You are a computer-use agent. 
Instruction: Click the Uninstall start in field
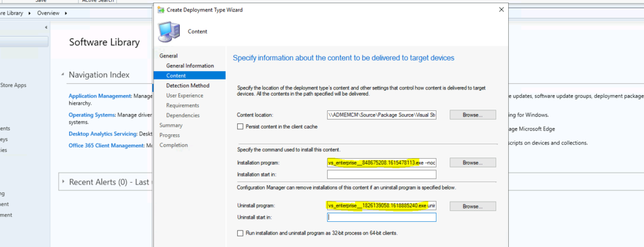(382, 217)
